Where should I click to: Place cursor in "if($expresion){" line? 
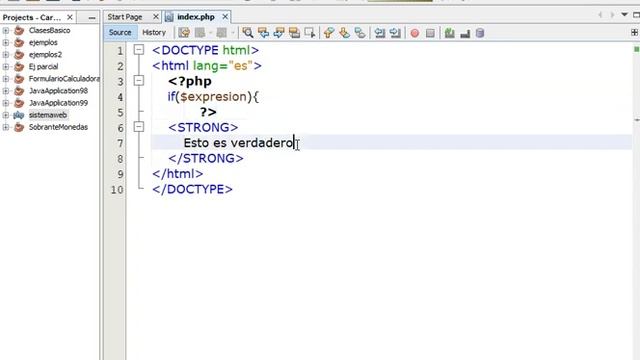[x=213, y=97]
